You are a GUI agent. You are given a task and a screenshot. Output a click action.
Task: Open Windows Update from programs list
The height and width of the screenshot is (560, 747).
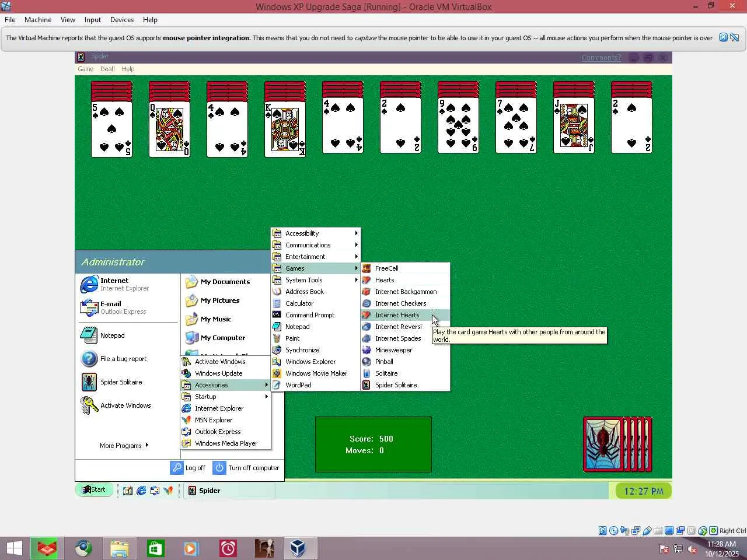click(x=226, y=373)
